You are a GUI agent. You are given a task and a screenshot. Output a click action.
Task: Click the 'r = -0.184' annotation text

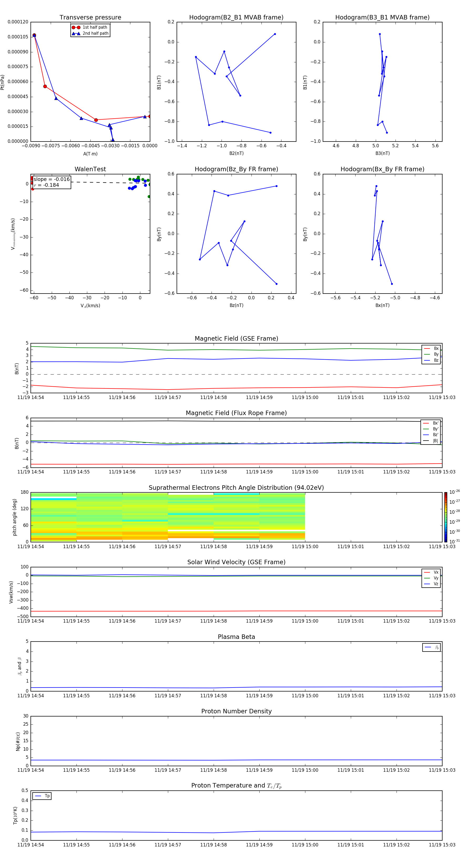(x=47, y=185)
